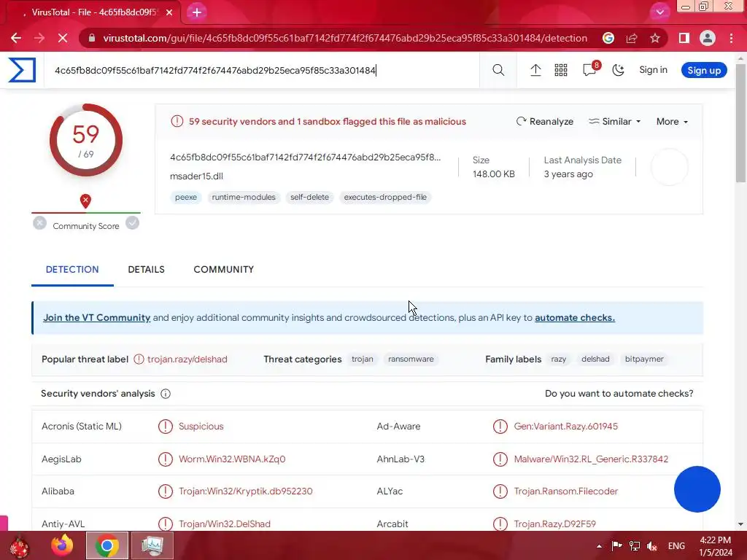Click the delshad family label
The height and width of the screenshot is (560, 747).
[x=595, y=359]
